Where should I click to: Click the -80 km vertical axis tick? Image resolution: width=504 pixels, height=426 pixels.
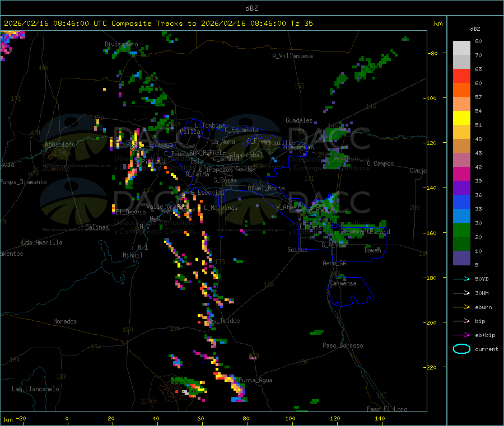(433, 53)
